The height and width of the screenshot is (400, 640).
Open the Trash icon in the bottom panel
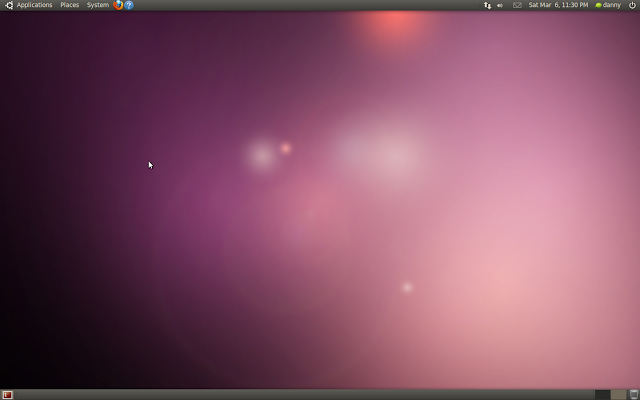634,395
